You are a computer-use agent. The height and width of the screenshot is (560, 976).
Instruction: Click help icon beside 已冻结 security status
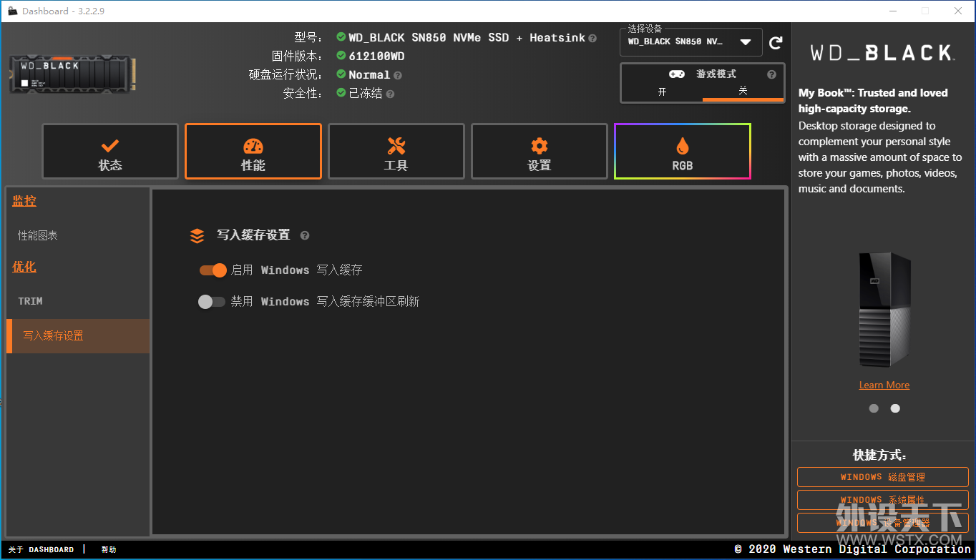coord(391,94)
